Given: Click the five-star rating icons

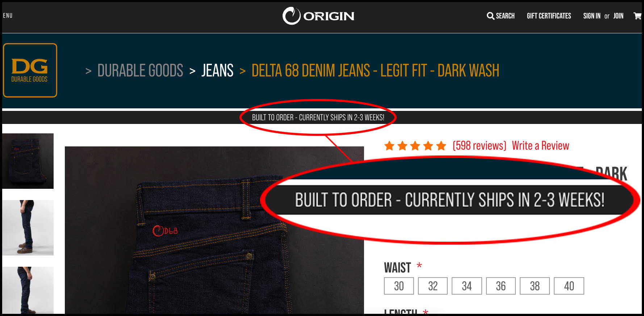Looking at the screenshot, I should pyautogui.click(x=415, y=146).
